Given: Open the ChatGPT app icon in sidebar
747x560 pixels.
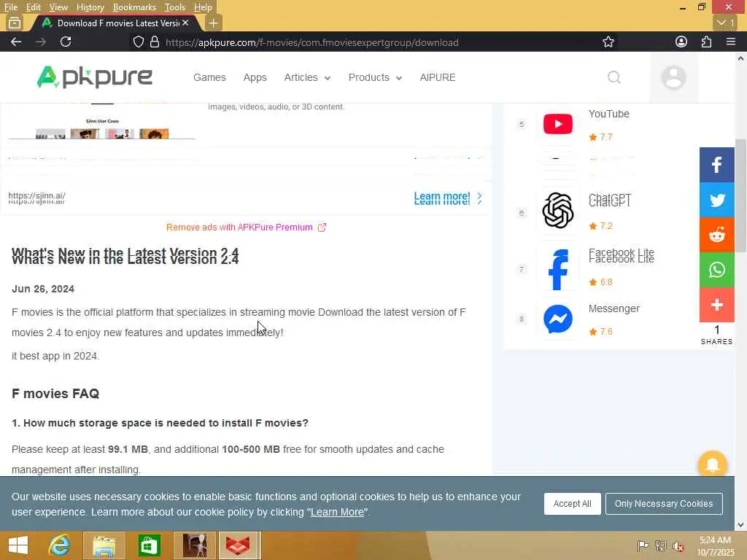Looking at the screenshot, I should click(558, 211).
